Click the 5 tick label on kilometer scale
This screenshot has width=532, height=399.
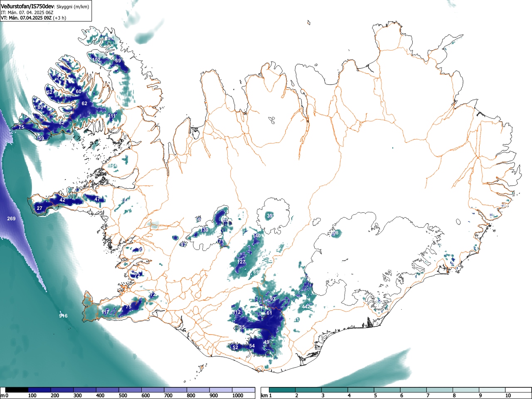[x=375, y=396]
